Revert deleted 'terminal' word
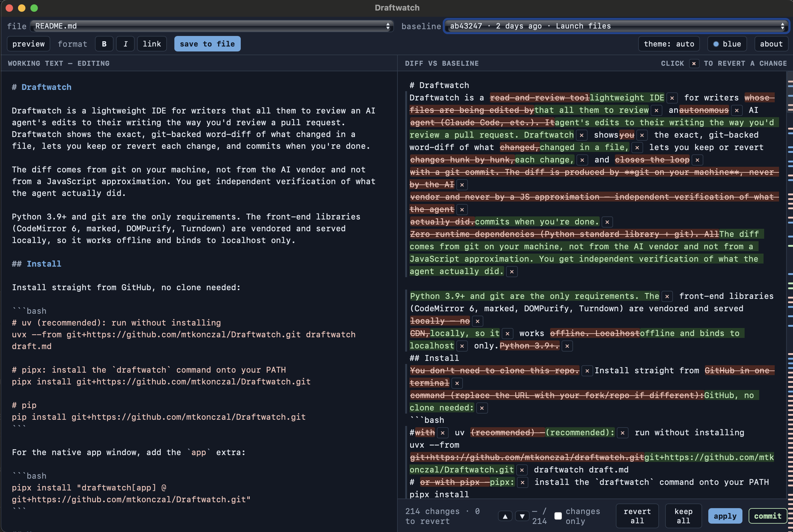The image size is (793, 532). click(x=457, y=383)
